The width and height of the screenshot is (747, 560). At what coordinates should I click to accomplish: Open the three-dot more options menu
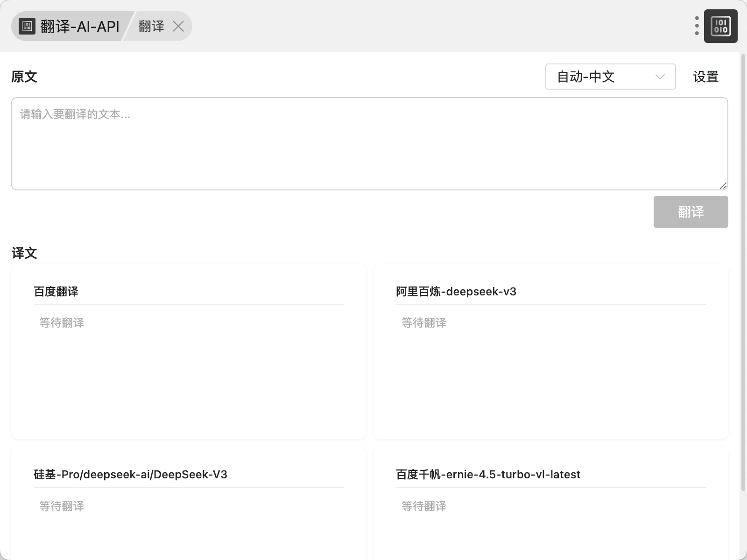(697, 26)
